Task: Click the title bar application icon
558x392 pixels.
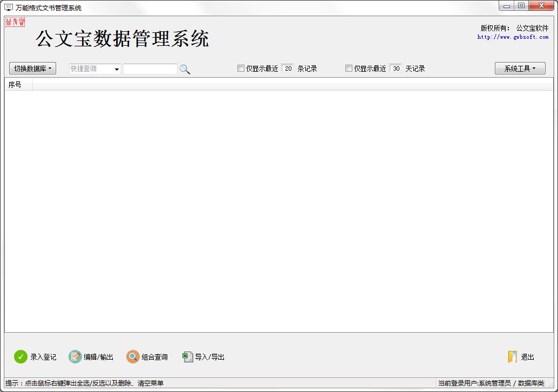Action: point(8,7)
